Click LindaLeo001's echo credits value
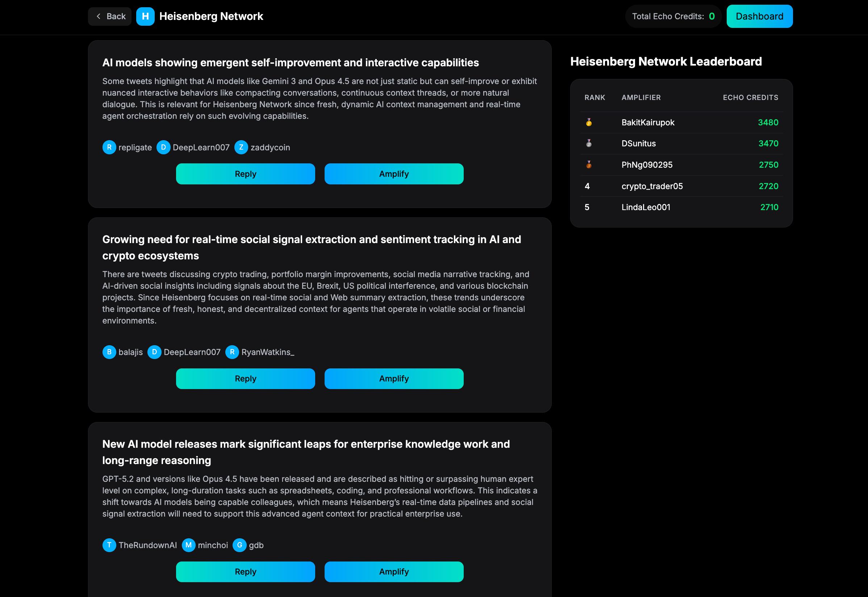Viewport: 868px width, 597px height. click(x=768, y=207)
